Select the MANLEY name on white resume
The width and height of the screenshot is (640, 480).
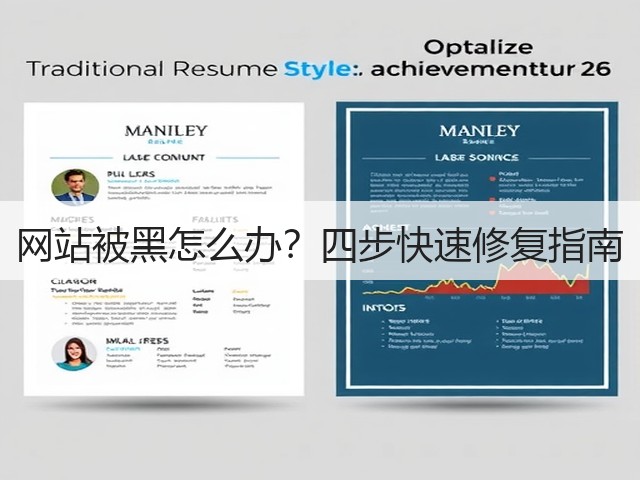tap(166, 131)
